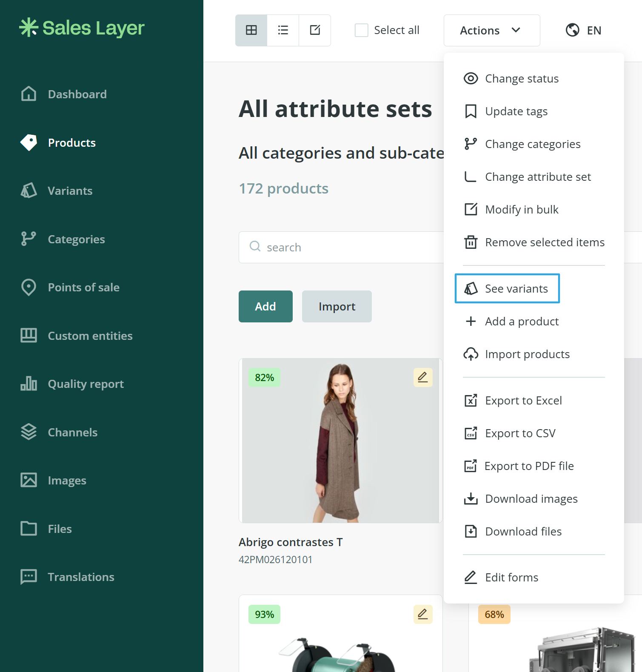This screenshot has width=642, height=672.
Task: Click the All categories and sub-categories heading
Action: click(x=341, y=153)
